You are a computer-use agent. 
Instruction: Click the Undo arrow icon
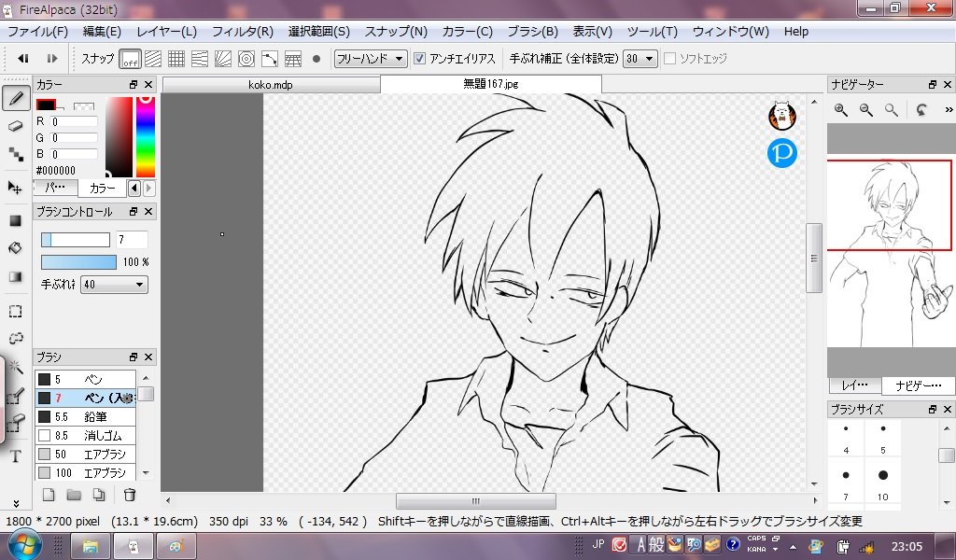(23, 59)
